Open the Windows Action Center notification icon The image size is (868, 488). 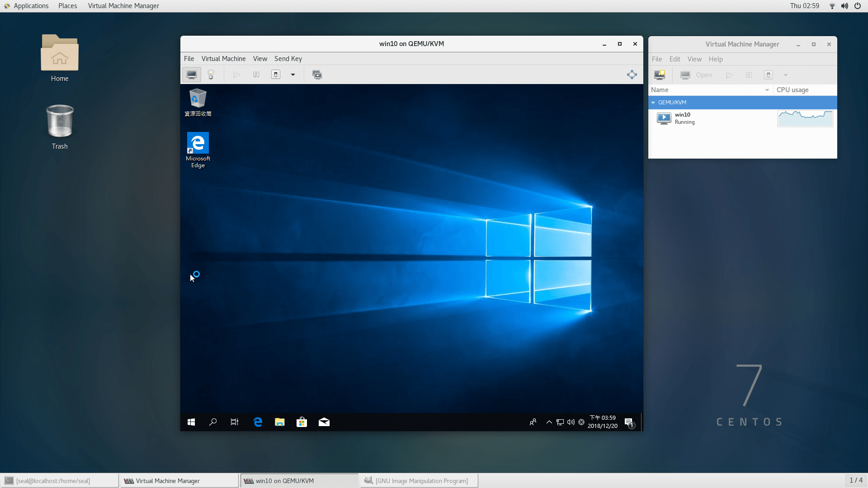click(x=628, y=422)
